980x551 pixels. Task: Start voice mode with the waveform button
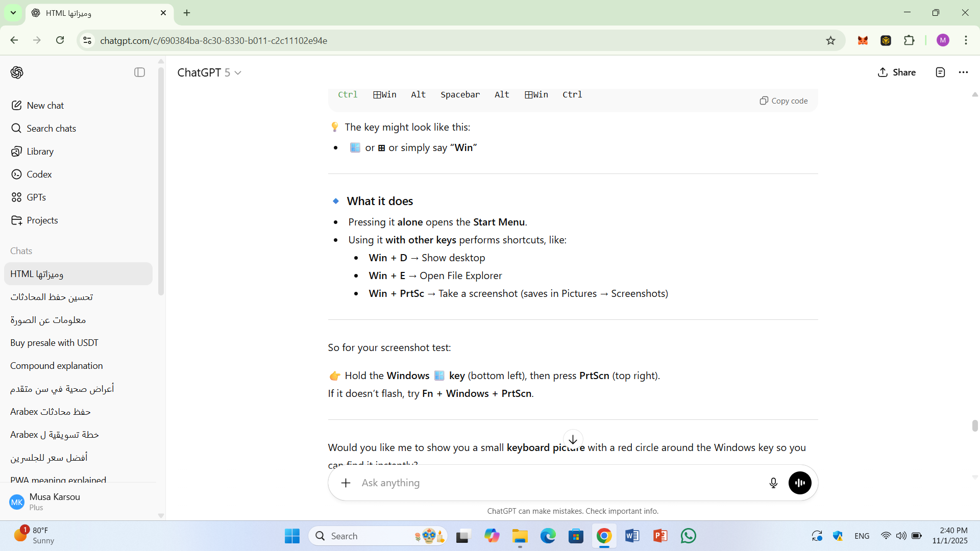point(799,483)
